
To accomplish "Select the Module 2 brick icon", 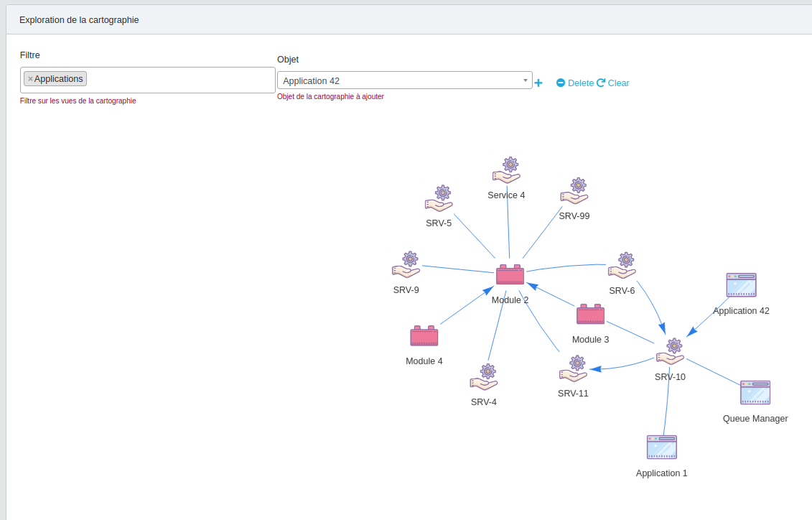I will click(510, 274).
